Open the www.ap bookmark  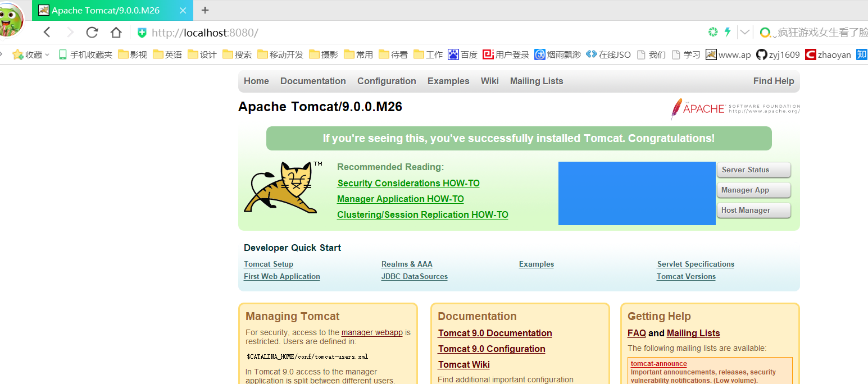pyautogui.click(x=729, y=54)
